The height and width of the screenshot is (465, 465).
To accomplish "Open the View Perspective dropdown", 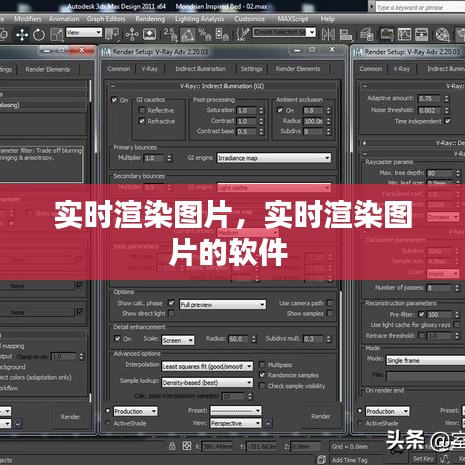I will coord(236,423).
